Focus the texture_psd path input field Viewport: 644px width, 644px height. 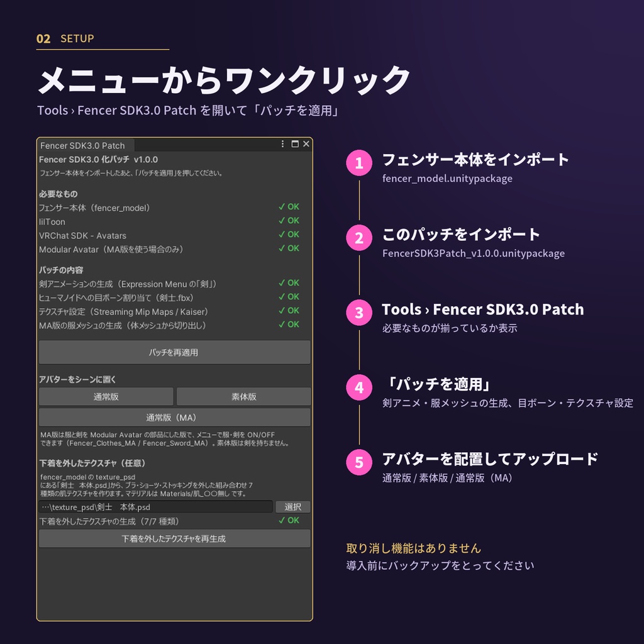click(156, 507)
